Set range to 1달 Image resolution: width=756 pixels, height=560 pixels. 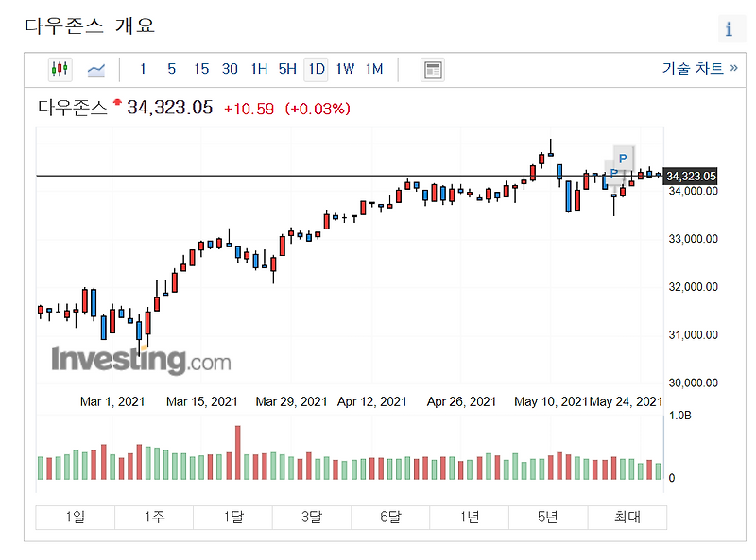pyautogui.click(x=232, y=518)
